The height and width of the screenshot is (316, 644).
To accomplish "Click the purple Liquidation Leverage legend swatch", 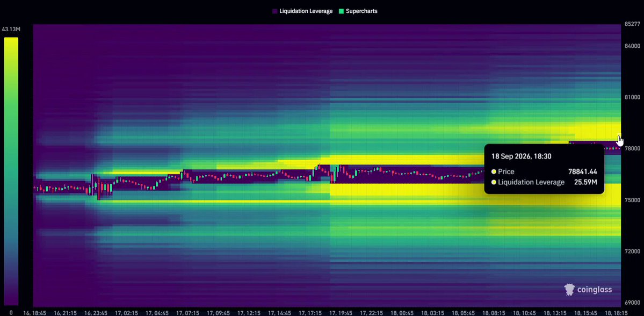I will click(x=275, y=11).
